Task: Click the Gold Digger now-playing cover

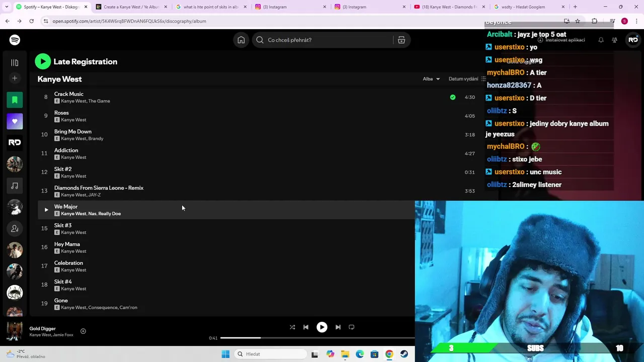Action: click(x=15, y=331)
